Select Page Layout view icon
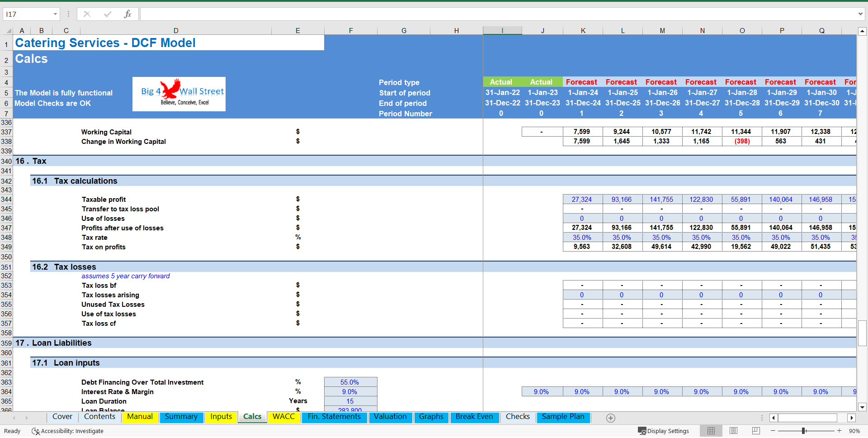This screenshot has width=868, height=438. click(733, 430)
